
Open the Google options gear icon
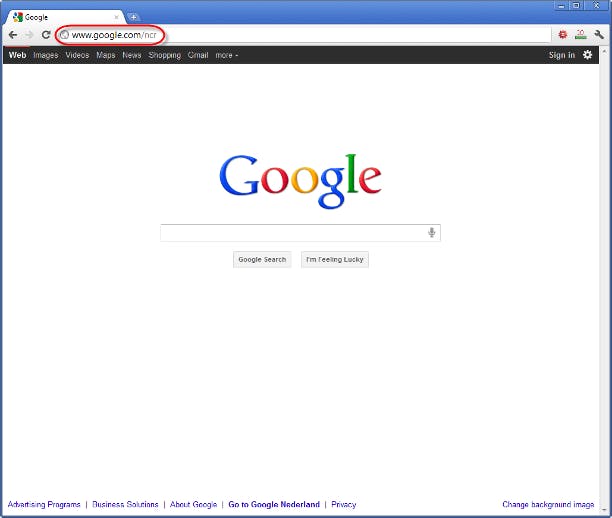pyautogui.click(x=587, y=55)
